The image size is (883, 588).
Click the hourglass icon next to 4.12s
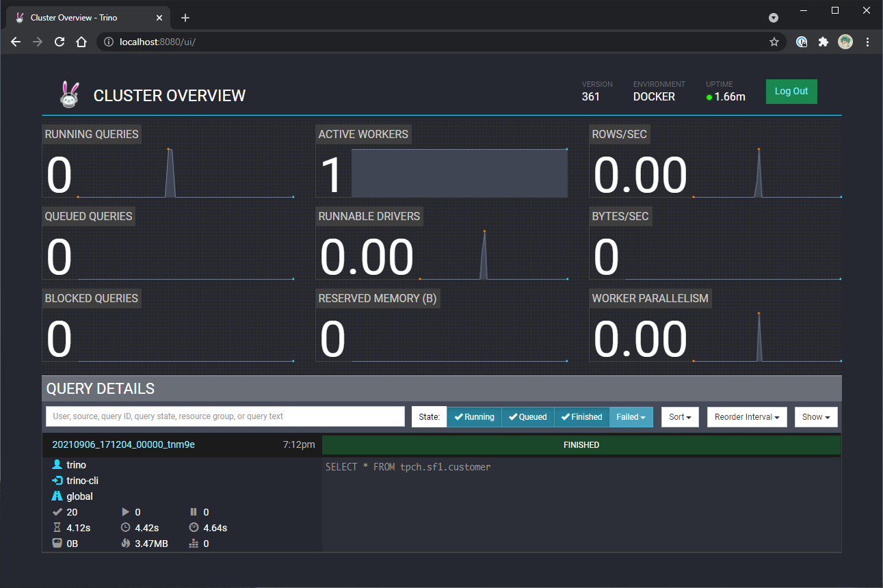tap(57, 528)
